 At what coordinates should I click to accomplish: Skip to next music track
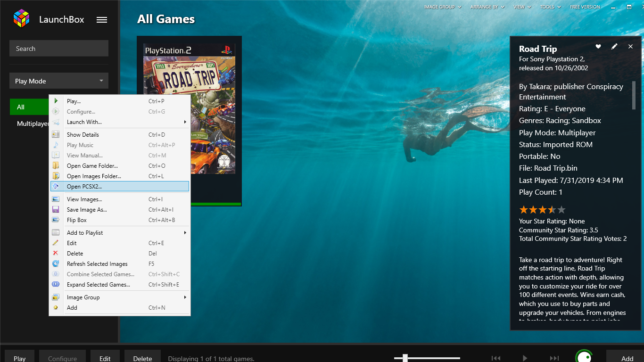(x=554, y=358)
